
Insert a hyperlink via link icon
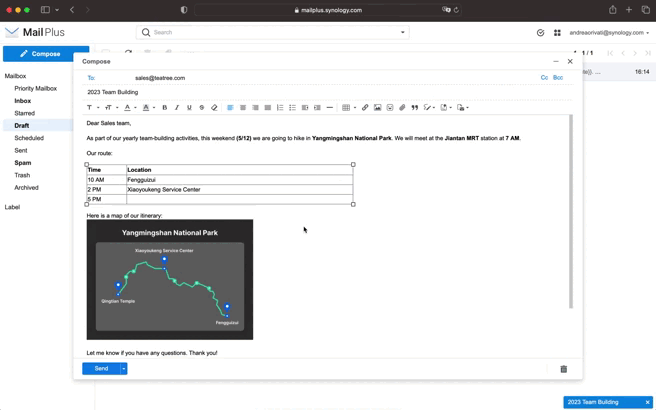[x=365, y=108]
